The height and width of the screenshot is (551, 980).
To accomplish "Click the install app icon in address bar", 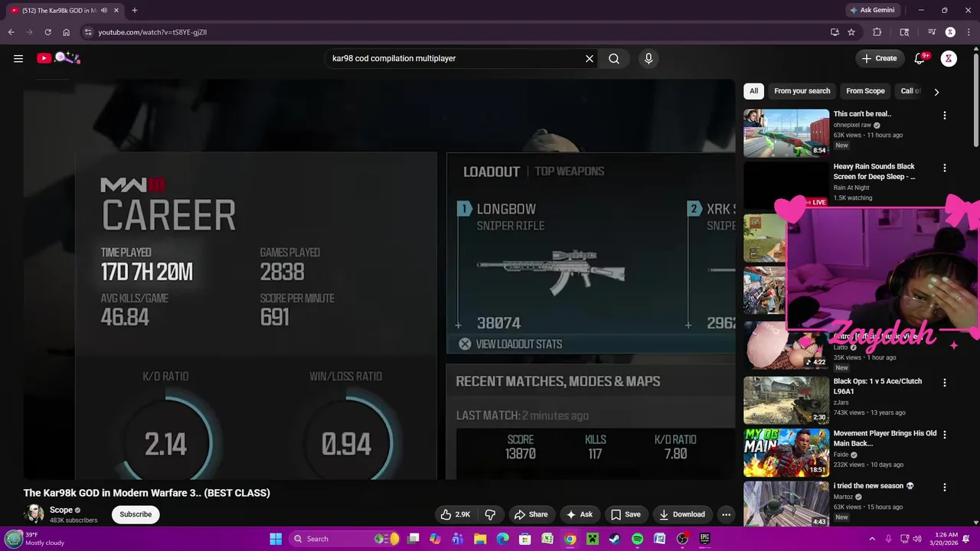I will (x=835, y=32).
